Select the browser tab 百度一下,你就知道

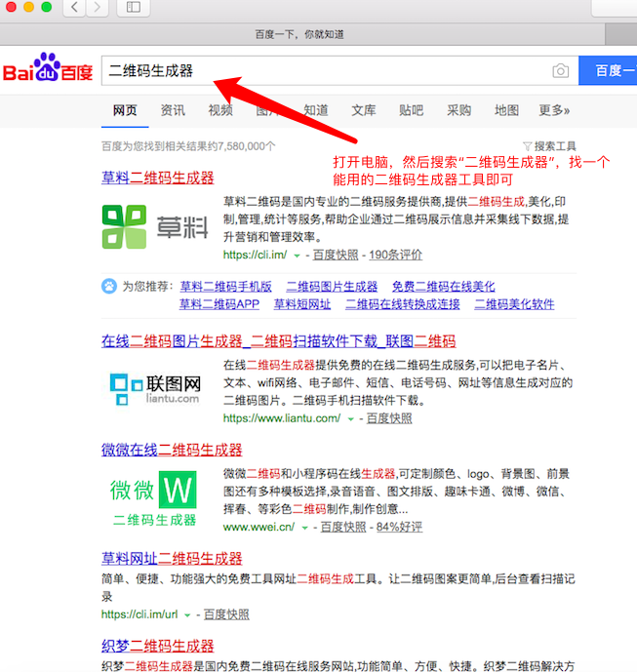point(299,34)
